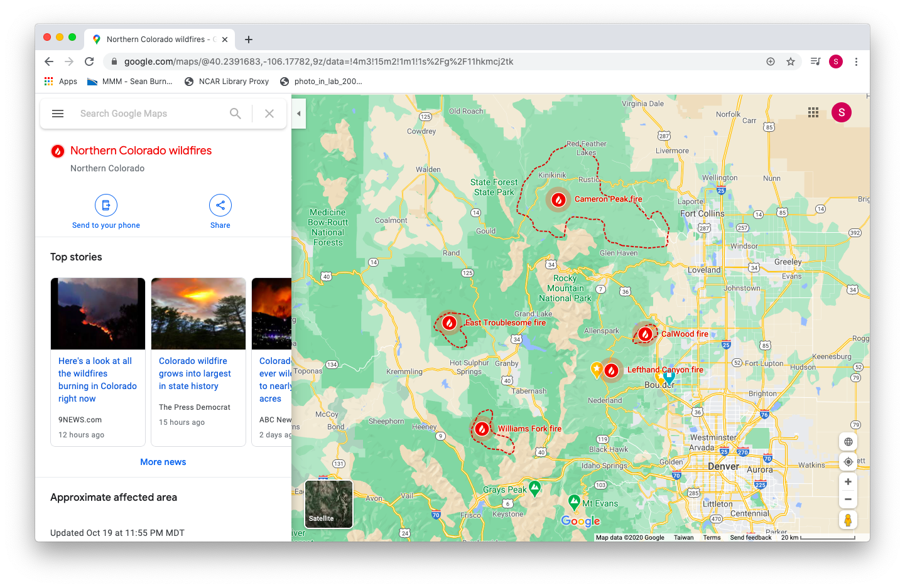
Task: Open the Williams Fork fire marker
Action: click(482, 429)
